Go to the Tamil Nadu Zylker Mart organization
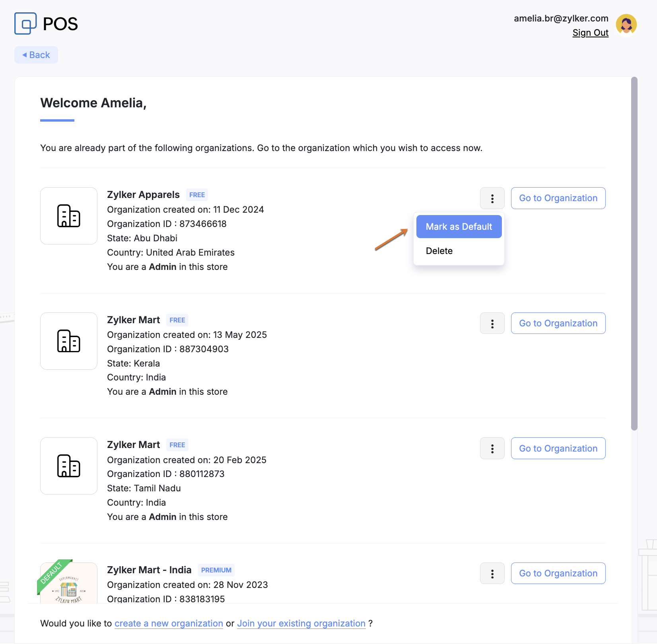The height and width of the screenshot is (644, 657). 558,448
